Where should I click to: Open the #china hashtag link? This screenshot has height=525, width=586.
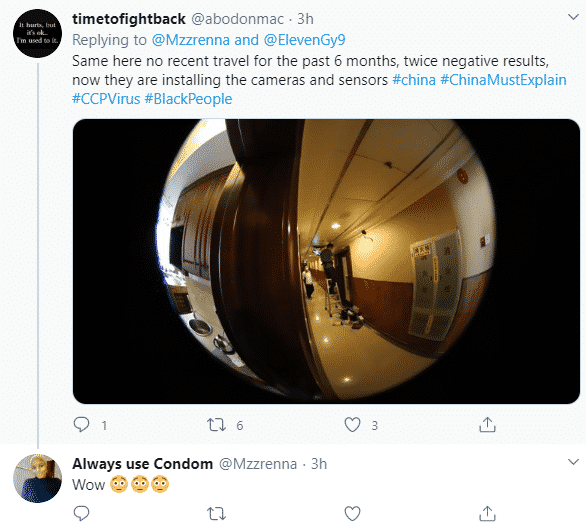click(414, 80)
